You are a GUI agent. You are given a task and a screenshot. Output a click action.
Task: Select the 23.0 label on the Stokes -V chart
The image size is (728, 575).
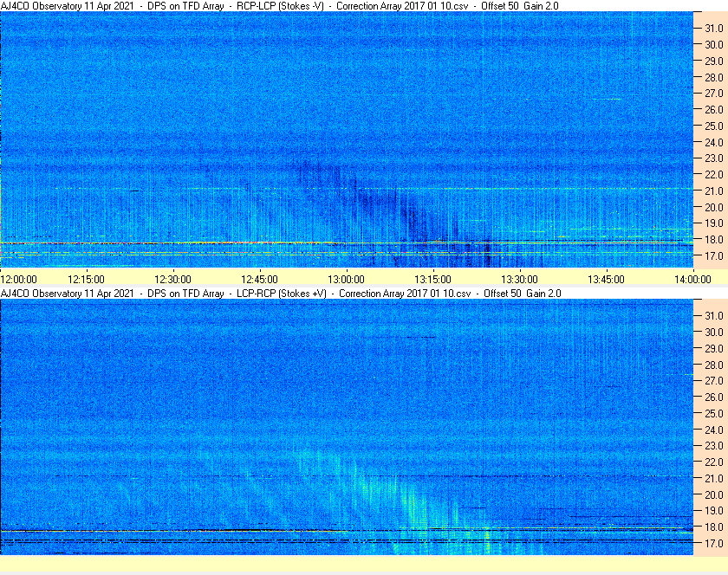pos(714,158)
